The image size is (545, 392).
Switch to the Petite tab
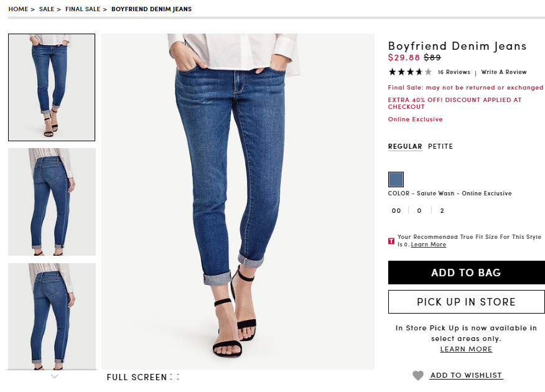pos(440,146)
